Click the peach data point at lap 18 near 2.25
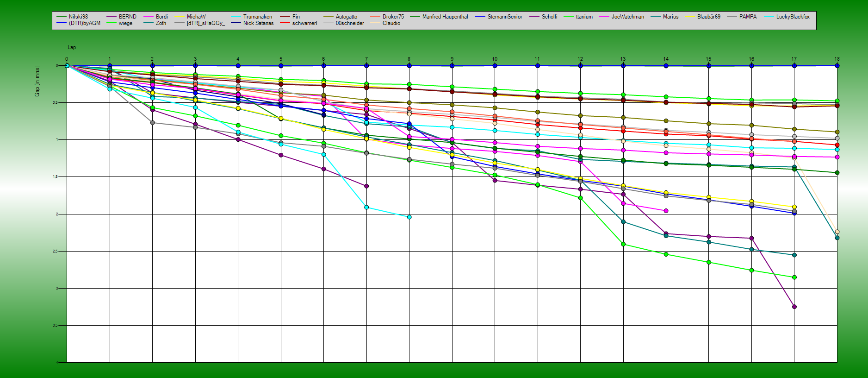The width and height of the screenshot is (868, 378). pyautogui.click(x=837, y=232)
